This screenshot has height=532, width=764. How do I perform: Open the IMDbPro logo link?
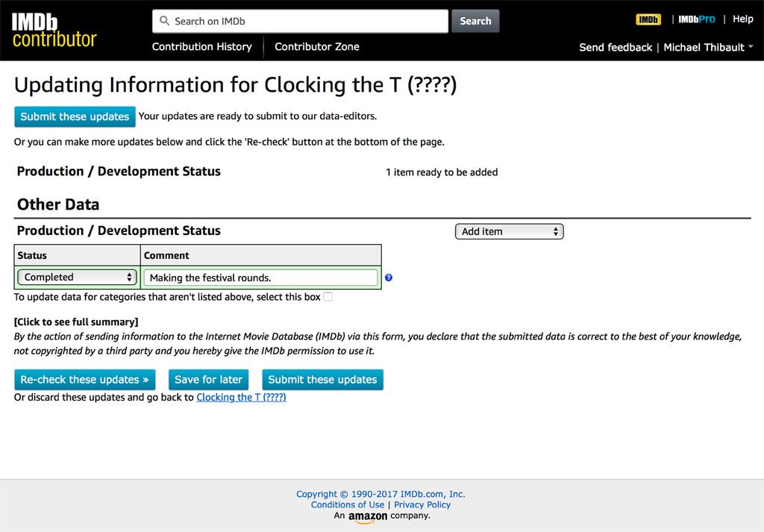pos(696,19)
